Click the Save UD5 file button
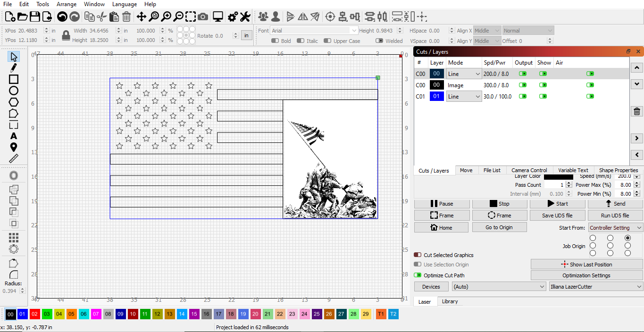 557,216
